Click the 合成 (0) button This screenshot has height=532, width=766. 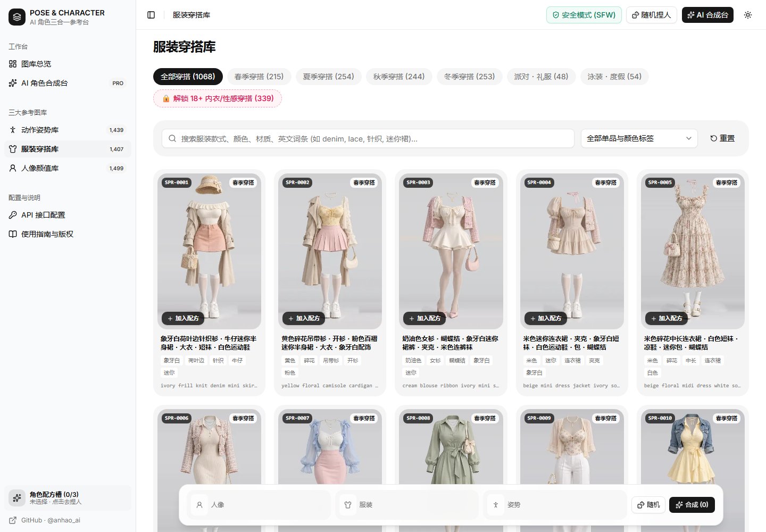pos(692,505)
